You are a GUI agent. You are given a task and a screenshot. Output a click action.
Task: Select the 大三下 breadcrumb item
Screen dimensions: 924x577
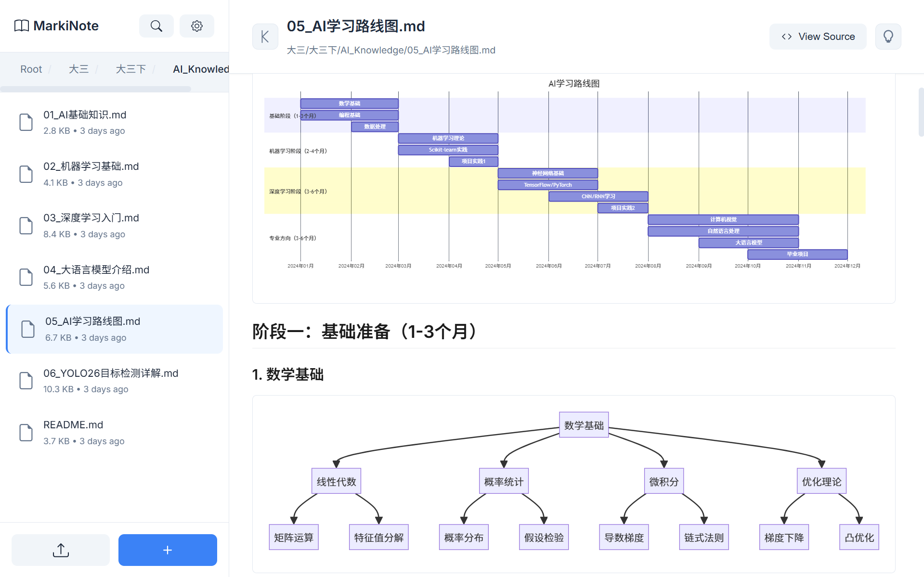[x=130, y=69]
